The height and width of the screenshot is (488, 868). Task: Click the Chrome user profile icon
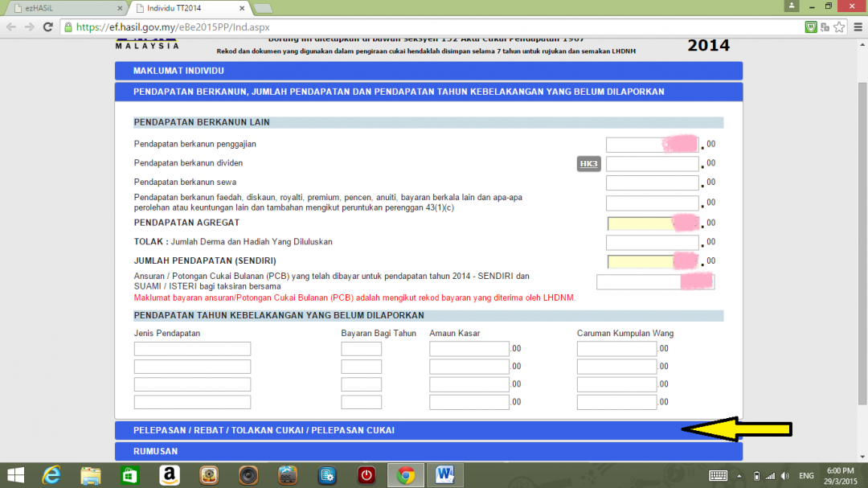point(792,6)
